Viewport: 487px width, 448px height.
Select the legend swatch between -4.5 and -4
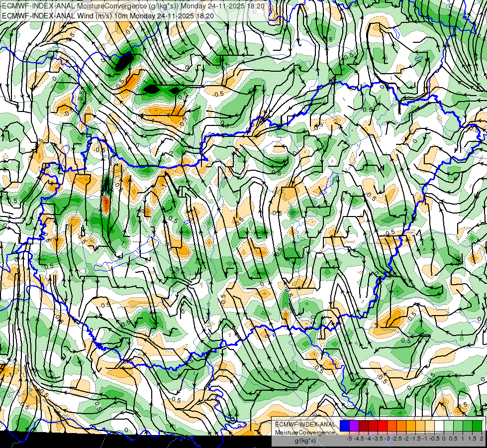[364, 426]
